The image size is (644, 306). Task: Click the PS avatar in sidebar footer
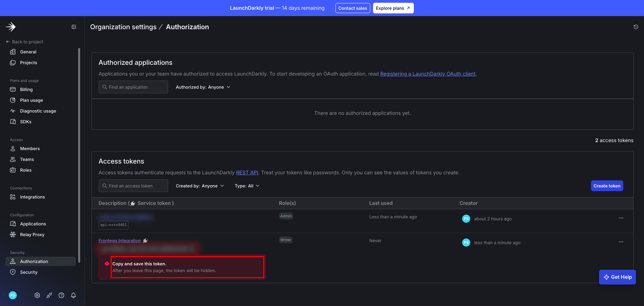(13, 295)
